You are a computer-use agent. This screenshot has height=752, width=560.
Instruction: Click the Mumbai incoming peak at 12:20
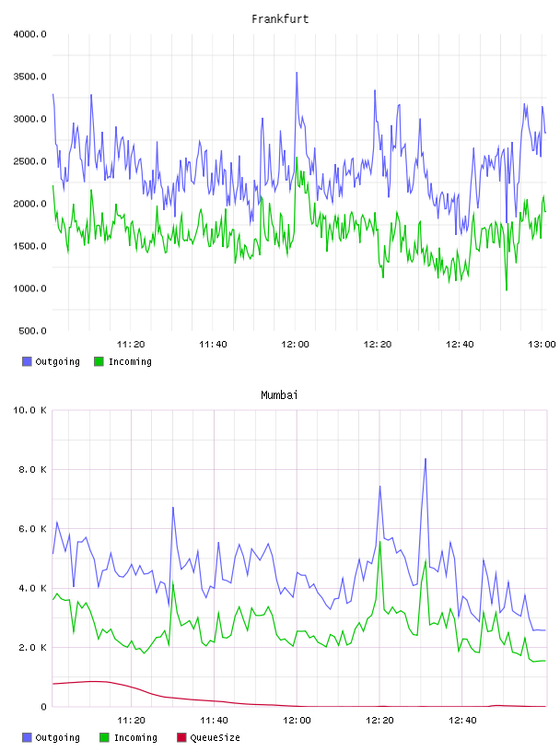pyautogui.click(x=380, y=543)
